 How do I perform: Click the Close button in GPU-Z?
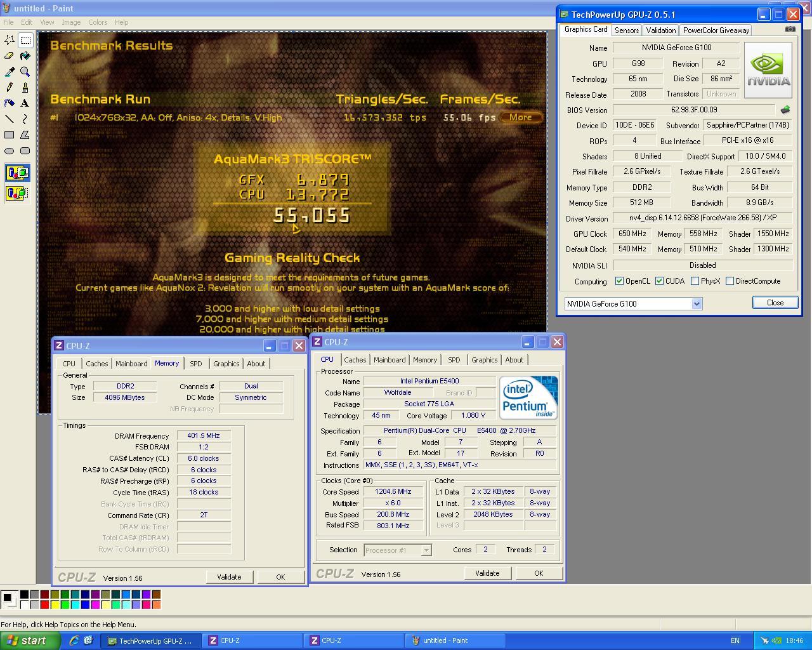coord(775,303)
